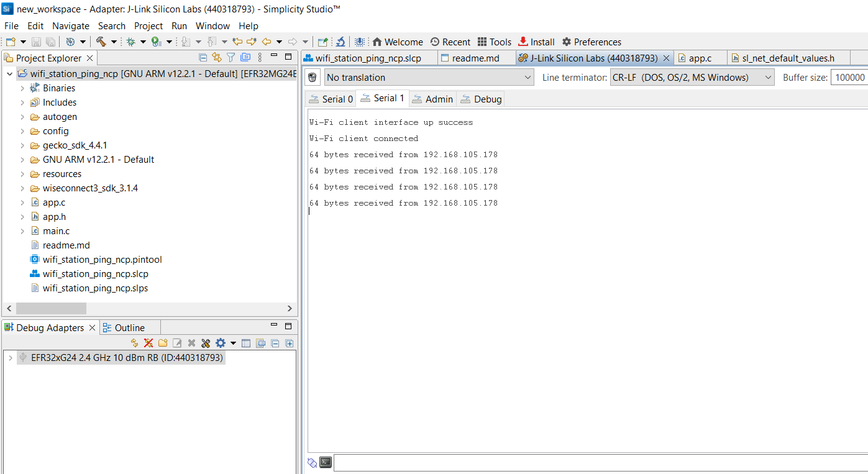Expand the wisiconnect3_sdk_3.1.4 folder

24,188
